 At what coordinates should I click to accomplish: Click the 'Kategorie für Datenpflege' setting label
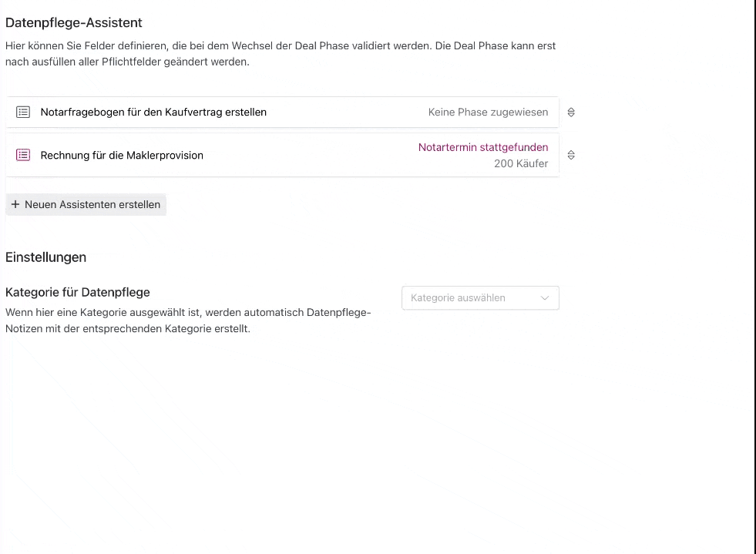pyautogui.click(x=78, y=292)
